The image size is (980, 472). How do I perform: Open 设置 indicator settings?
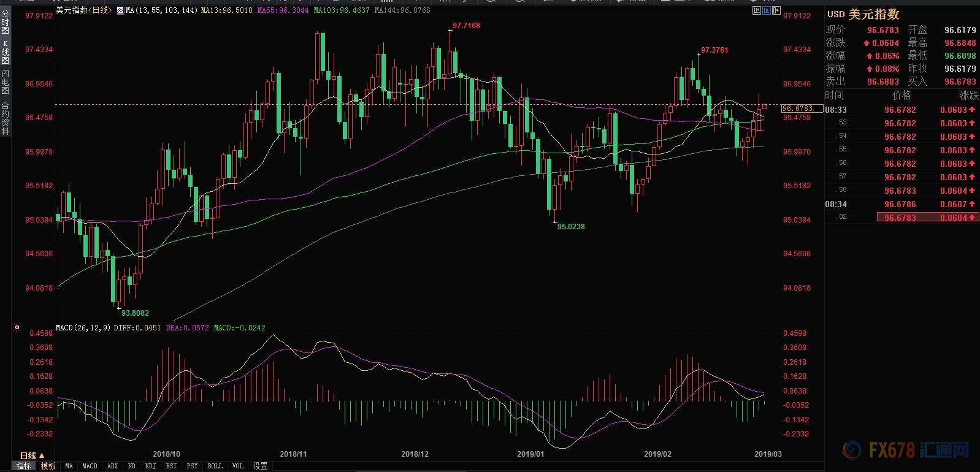coord(260,466)
